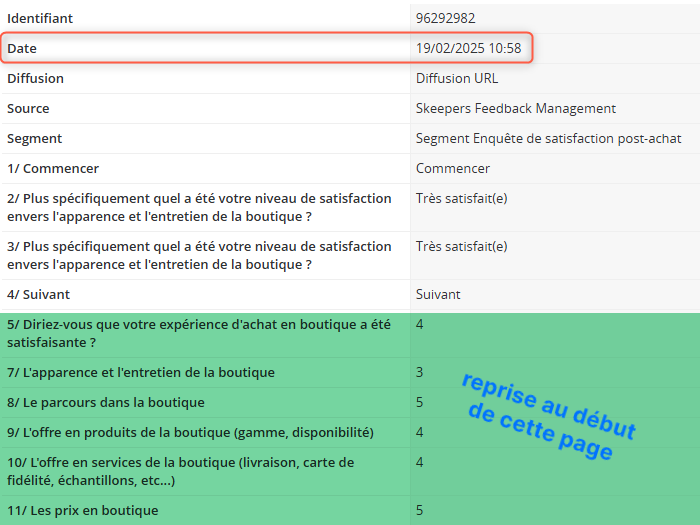This screenshot has height=525, width=700.
Task: Select score 5 for question 8
Action: (419, 403)
